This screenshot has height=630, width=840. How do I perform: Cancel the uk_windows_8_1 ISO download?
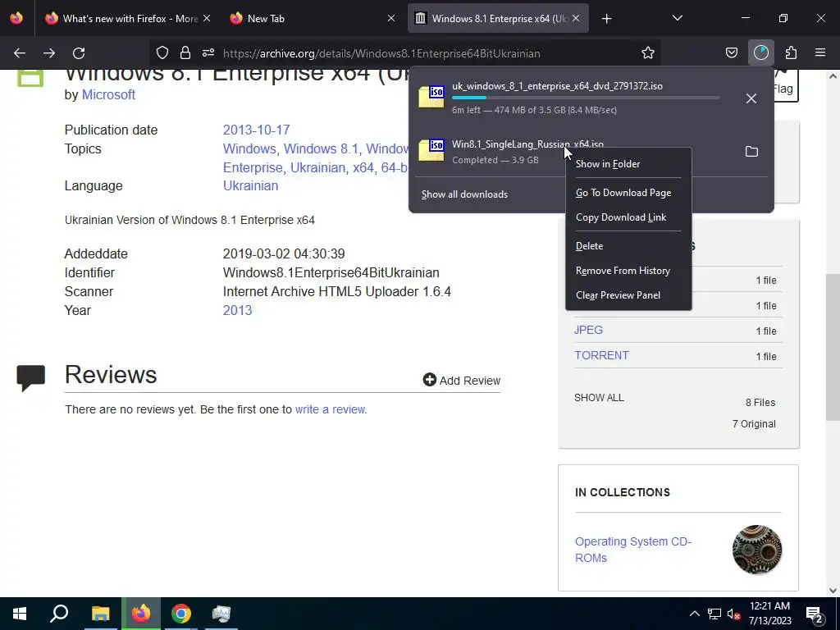[x=751, y=98]
